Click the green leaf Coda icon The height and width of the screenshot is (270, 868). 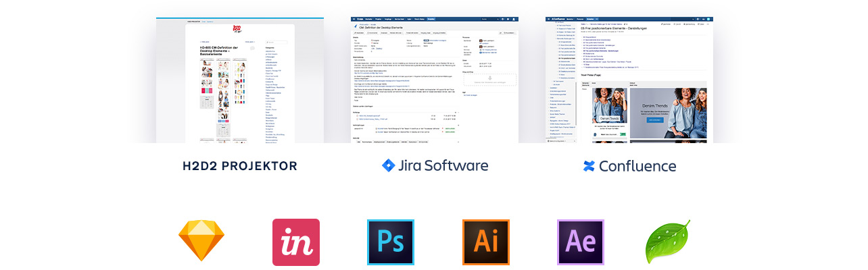coord(668,242)
